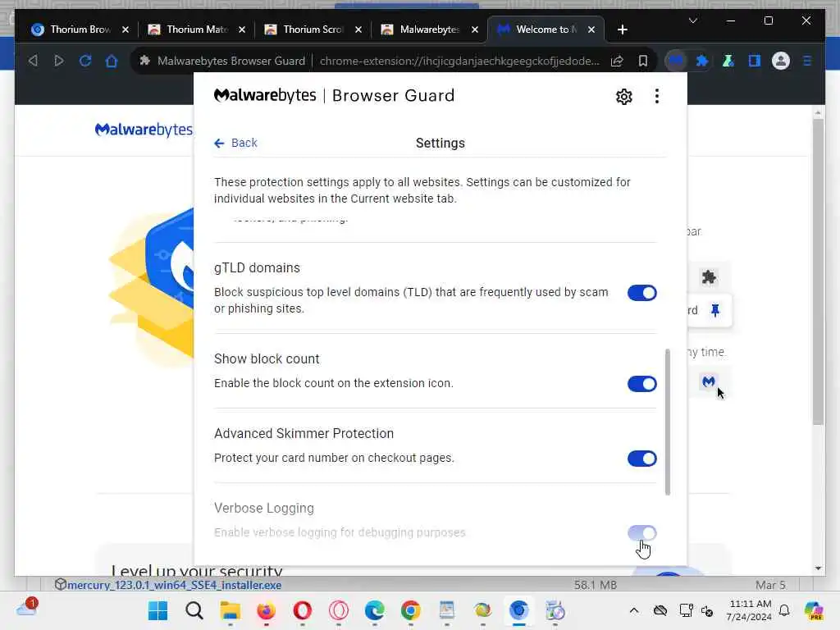
Task: Open Browser Guard settings gear icon
Action: 624,97
